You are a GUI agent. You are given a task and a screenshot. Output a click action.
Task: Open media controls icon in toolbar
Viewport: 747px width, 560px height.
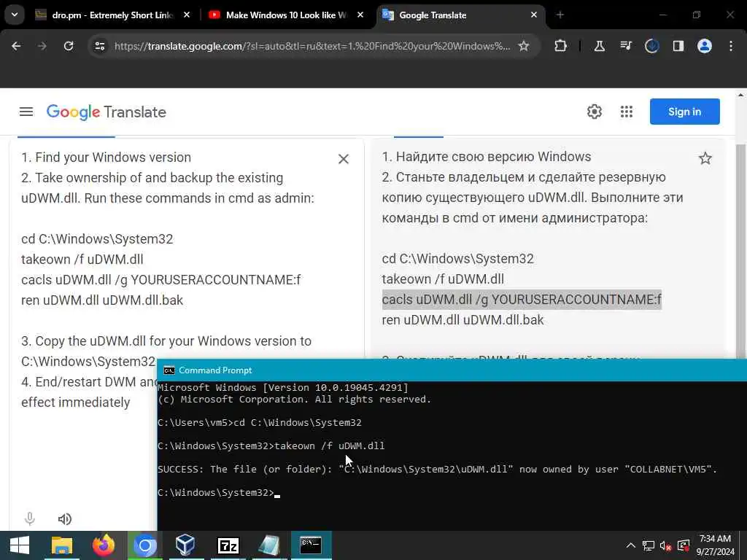click(x=625, y=46)
